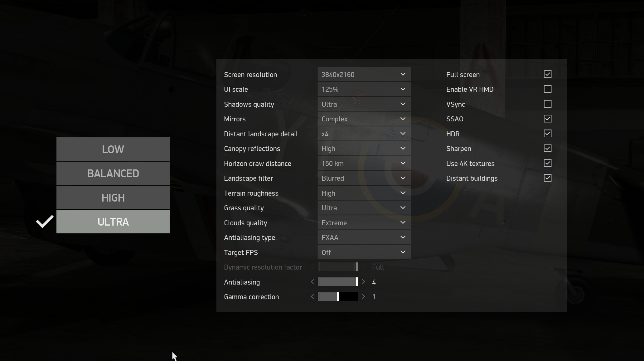Open the UI scale 125% dropdown

click(364, 89)
